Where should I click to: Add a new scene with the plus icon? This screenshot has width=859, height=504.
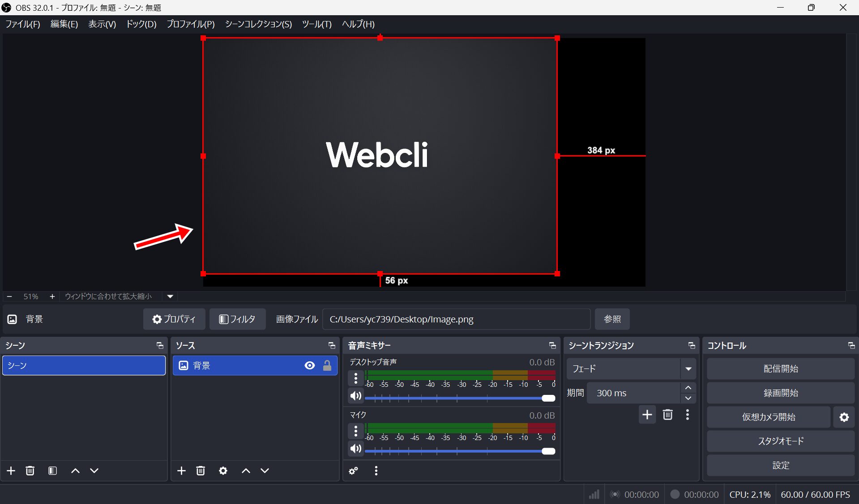click(x=11, y=470)
